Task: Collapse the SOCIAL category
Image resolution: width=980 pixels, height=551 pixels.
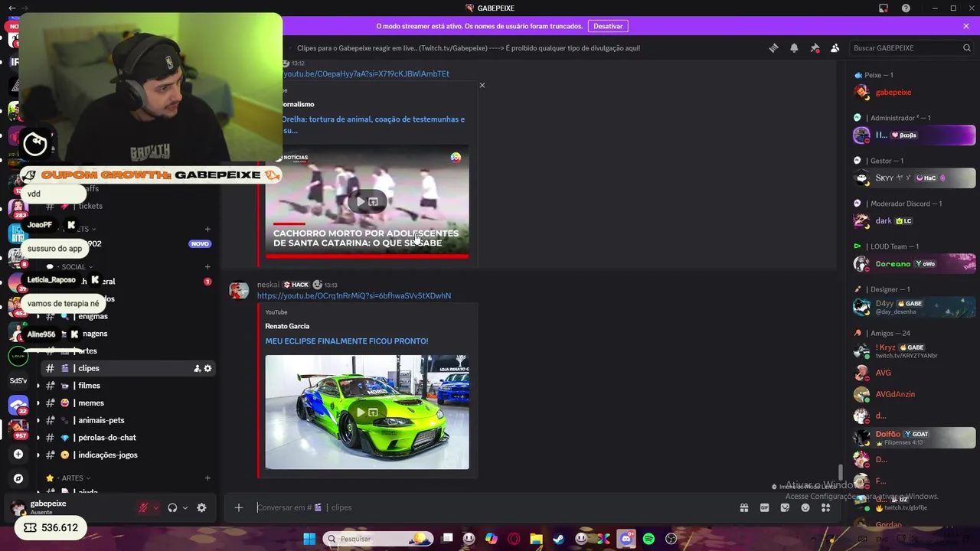Action: 73,267
